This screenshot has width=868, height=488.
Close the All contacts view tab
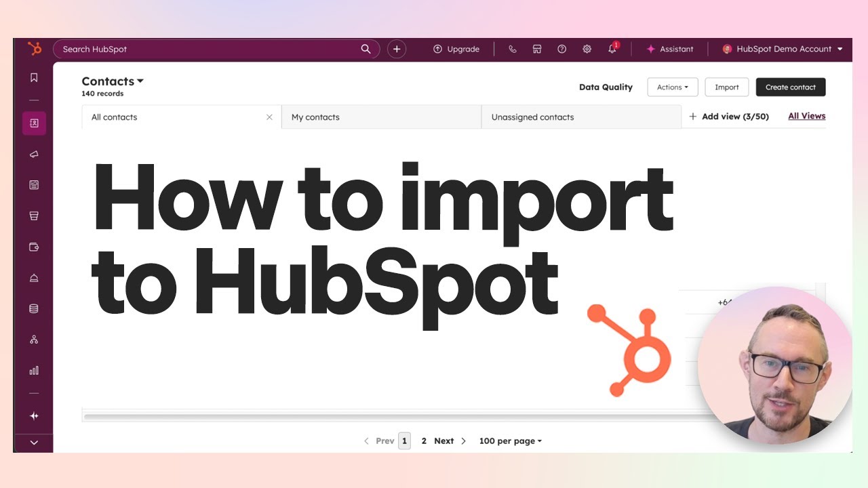[x=269, y=117]
